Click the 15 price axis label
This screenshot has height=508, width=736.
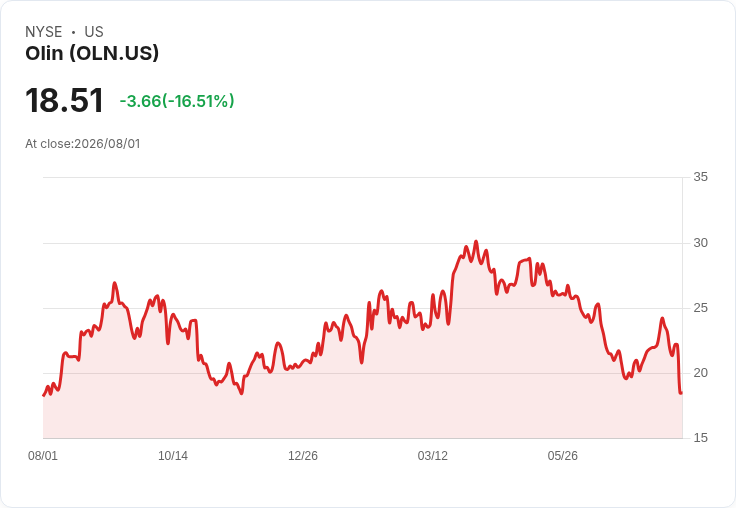pyautogui.click(x=700, y=438)
